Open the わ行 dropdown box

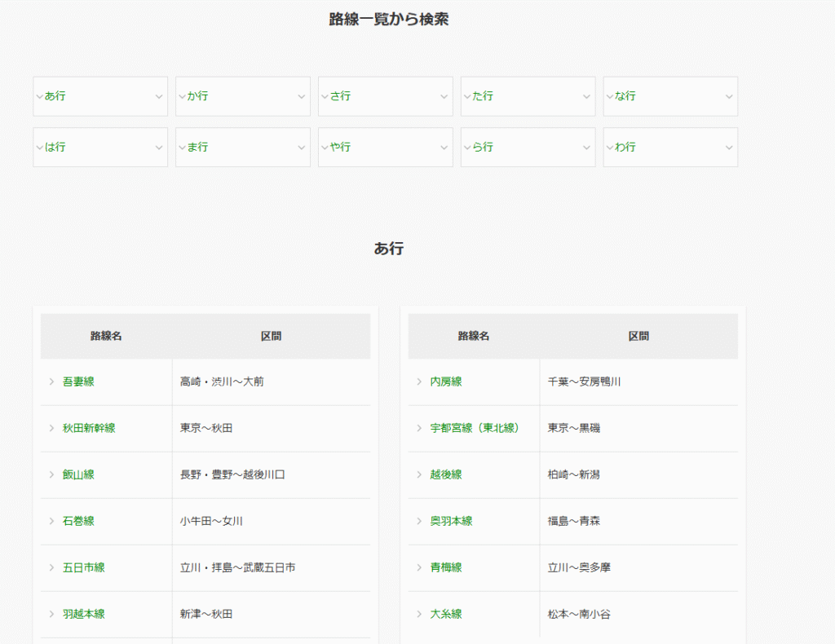[x=670, y=147]
